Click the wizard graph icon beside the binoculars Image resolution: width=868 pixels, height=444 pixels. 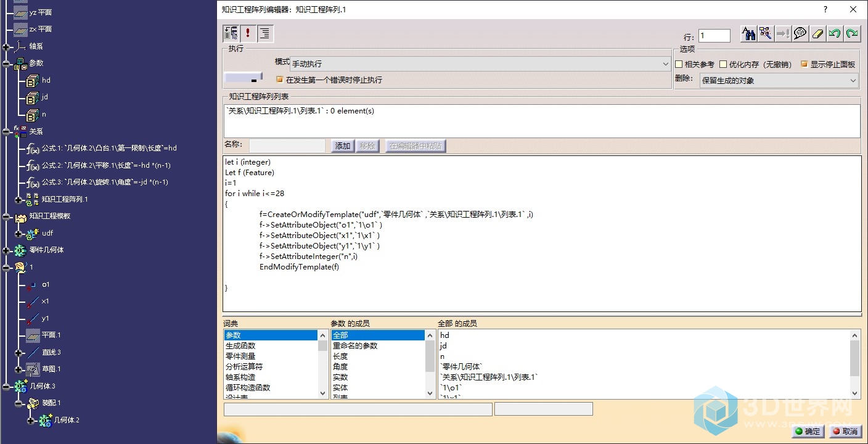pos(766,34)
